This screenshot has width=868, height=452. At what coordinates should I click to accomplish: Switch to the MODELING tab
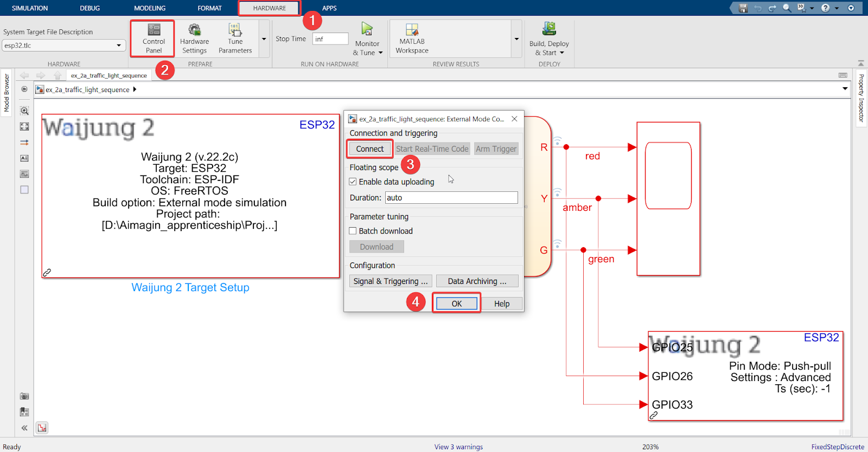(x=150, y=8)
